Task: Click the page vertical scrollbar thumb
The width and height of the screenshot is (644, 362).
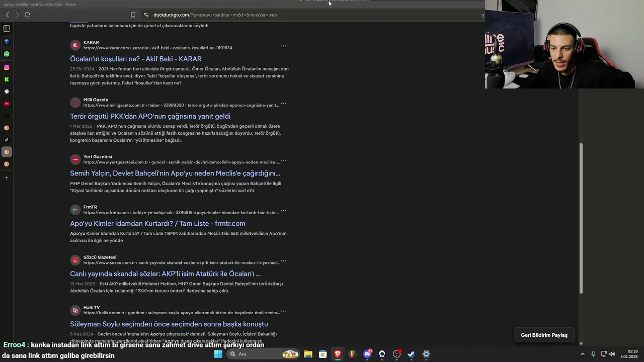Action: [x=581, y=219]
